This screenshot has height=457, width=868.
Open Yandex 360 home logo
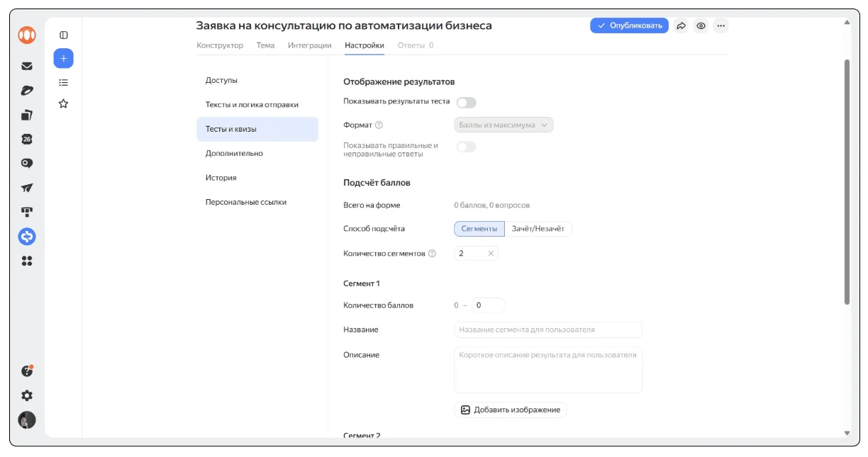(27, 35)
